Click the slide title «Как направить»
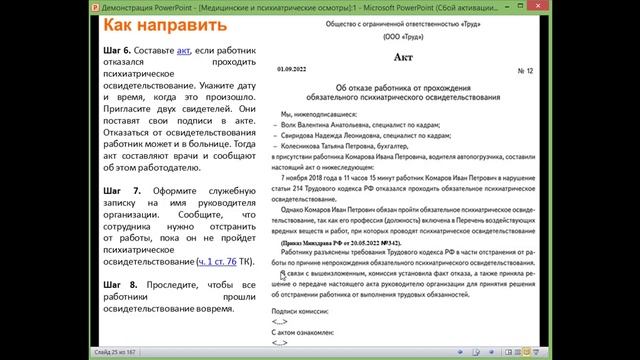 (x=165, y=25)
